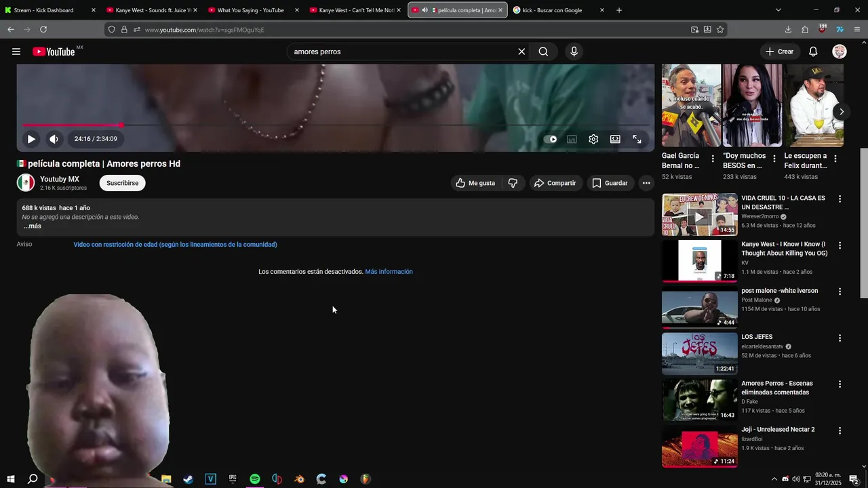Mute the video with the speaker icon

54,139
